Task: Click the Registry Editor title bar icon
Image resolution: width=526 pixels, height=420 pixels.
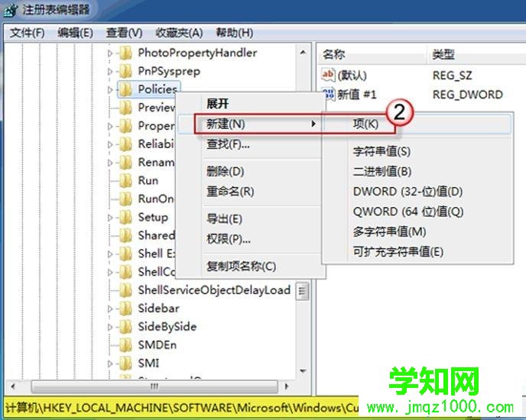Action: (x=10, y=10)
